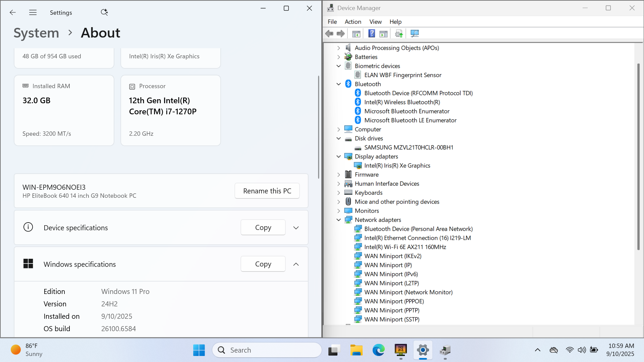Open the View menu in Device Manager
This screenshot has width=644, height=362.
click(x=375, y=22)
